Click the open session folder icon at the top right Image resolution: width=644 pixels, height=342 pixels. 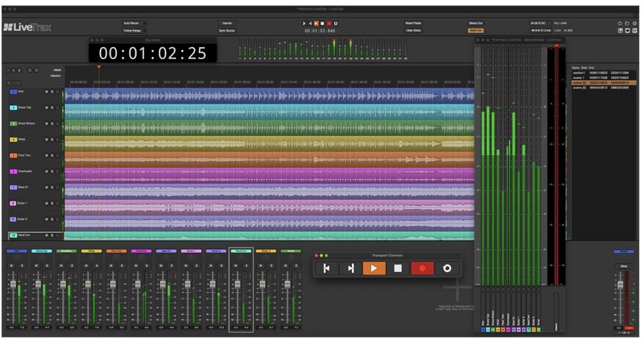(627, 23)
